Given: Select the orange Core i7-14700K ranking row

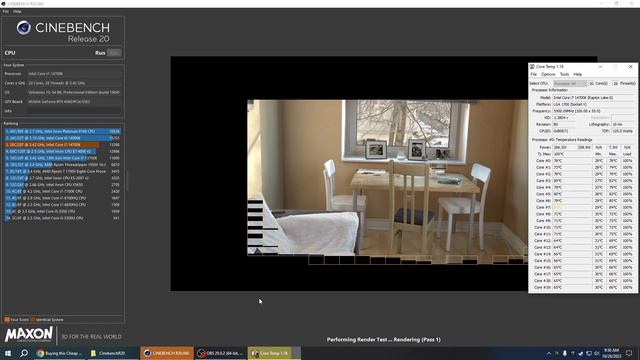Looking at the screenshot, I should [62, 144].
